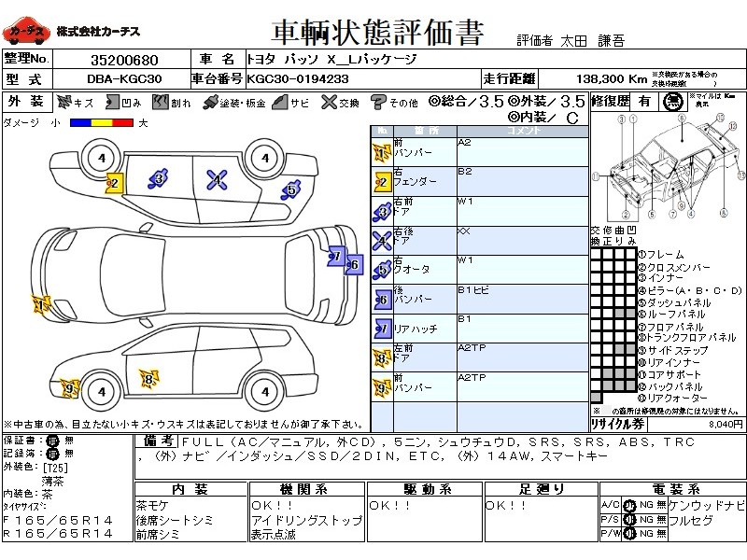Click the 保証書 有 circled mark

tap(53, 441)
